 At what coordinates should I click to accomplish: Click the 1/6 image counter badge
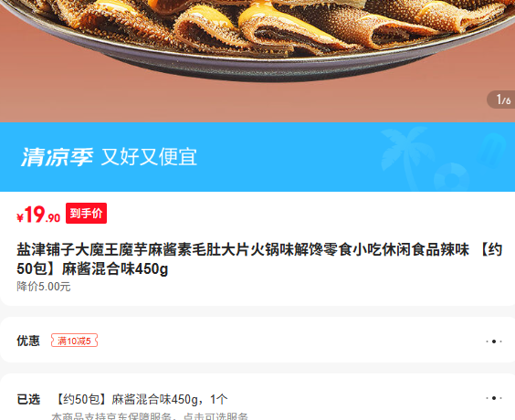(501, 100)
